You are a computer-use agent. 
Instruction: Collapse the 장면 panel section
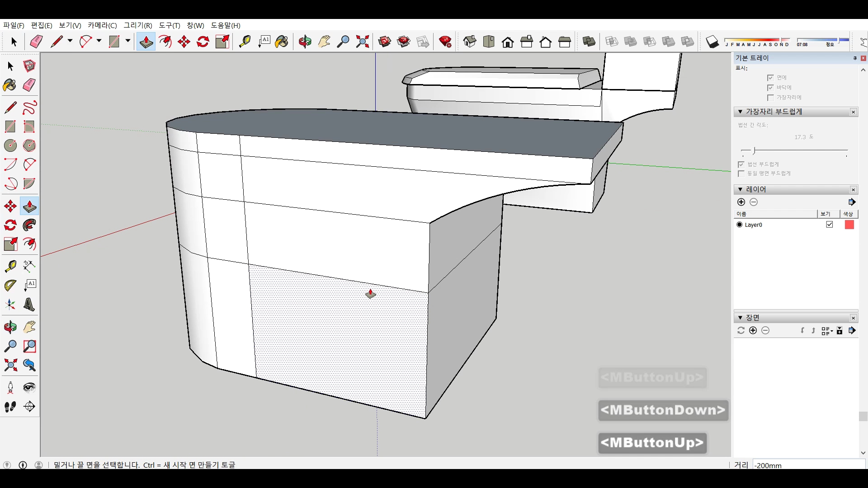[740, 318]
